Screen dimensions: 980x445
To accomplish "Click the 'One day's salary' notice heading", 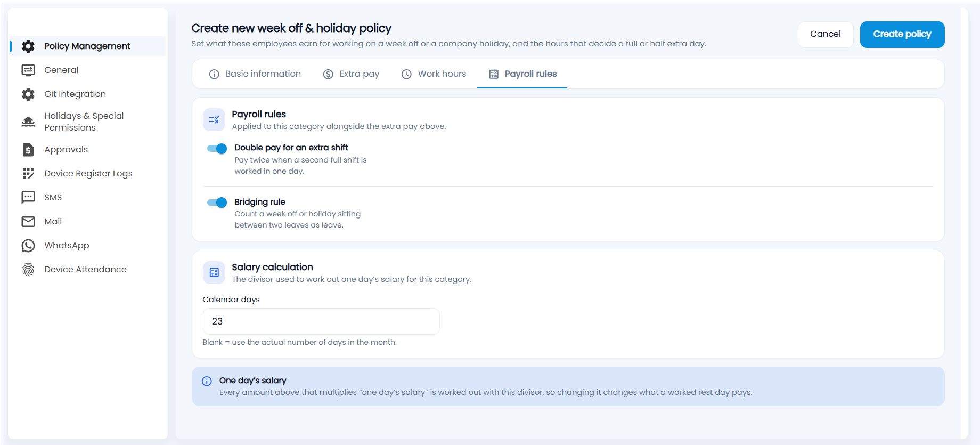I will (x=253, y=381).
